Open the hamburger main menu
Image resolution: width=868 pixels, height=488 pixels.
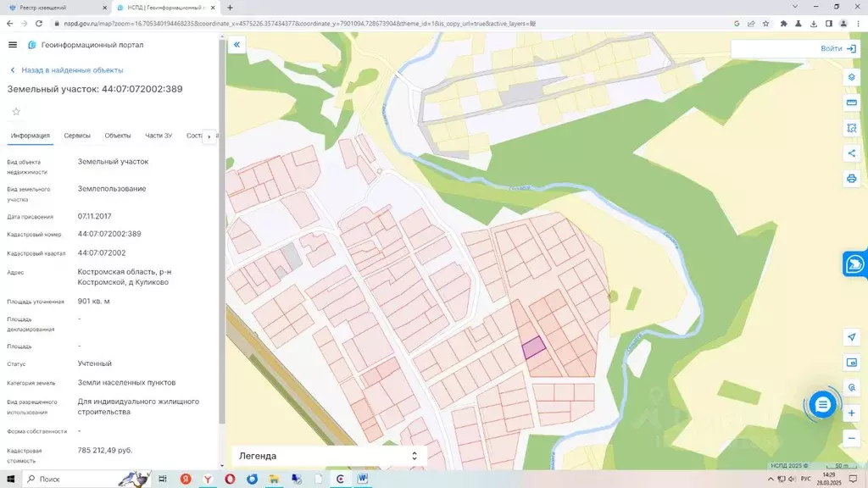(12, 45)
